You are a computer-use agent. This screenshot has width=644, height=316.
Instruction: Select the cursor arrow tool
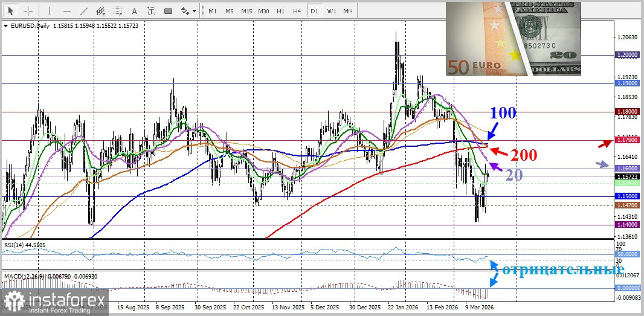coord(11,11)
